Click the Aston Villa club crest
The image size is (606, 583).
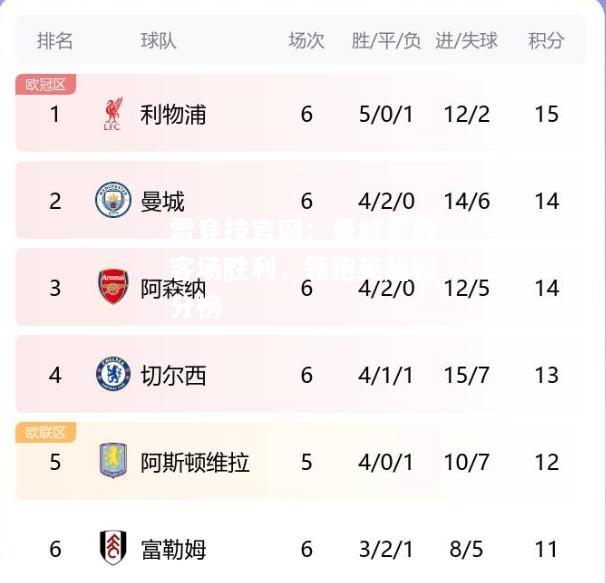(x=113, y=460)
